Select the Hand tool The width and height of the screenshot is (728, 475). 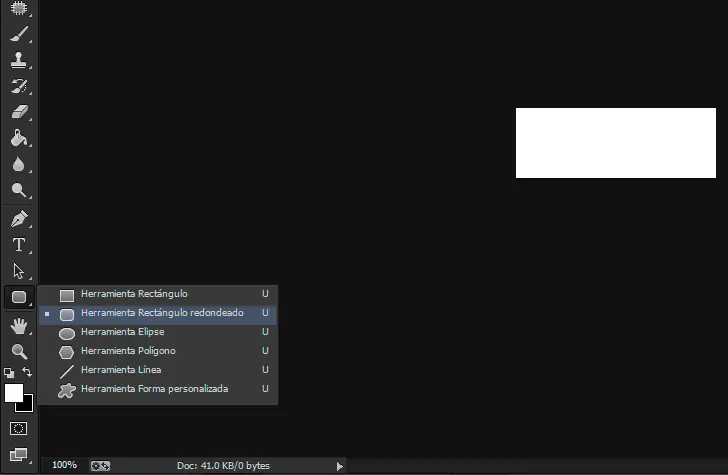click(x=19, y=326)
